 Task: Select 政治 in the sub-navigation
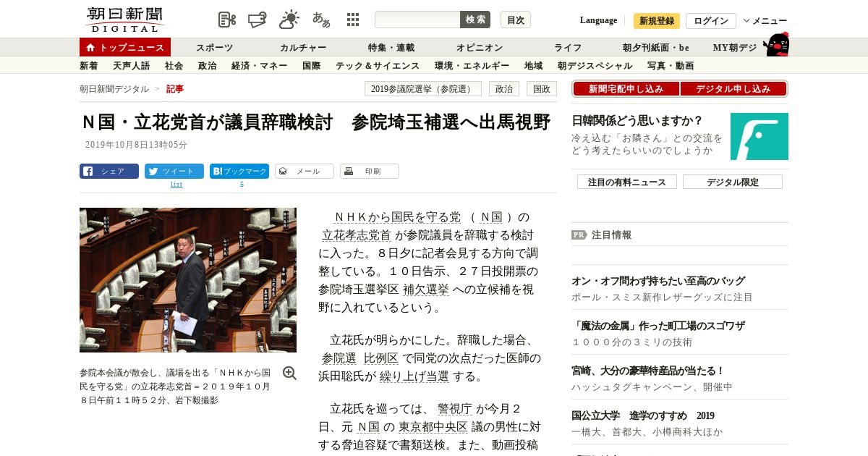pyautogui.click(x=207, y=66)
